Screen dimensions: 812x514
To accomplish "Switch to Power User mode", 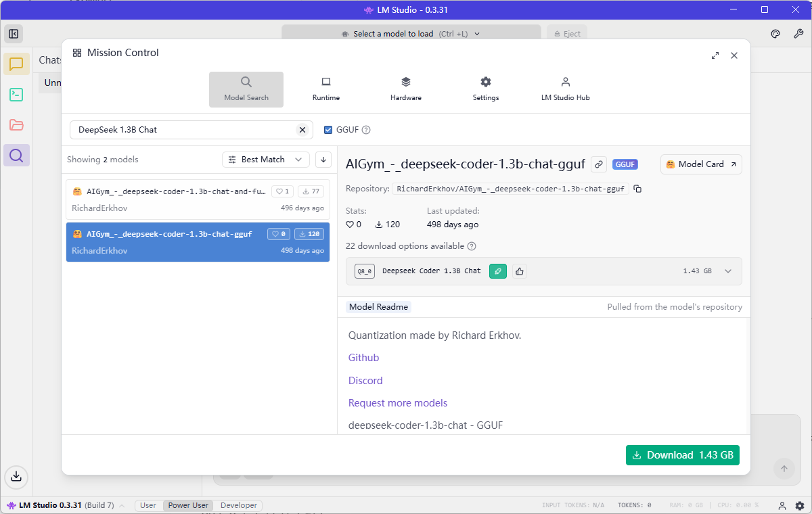I will [x=188, y=505].
